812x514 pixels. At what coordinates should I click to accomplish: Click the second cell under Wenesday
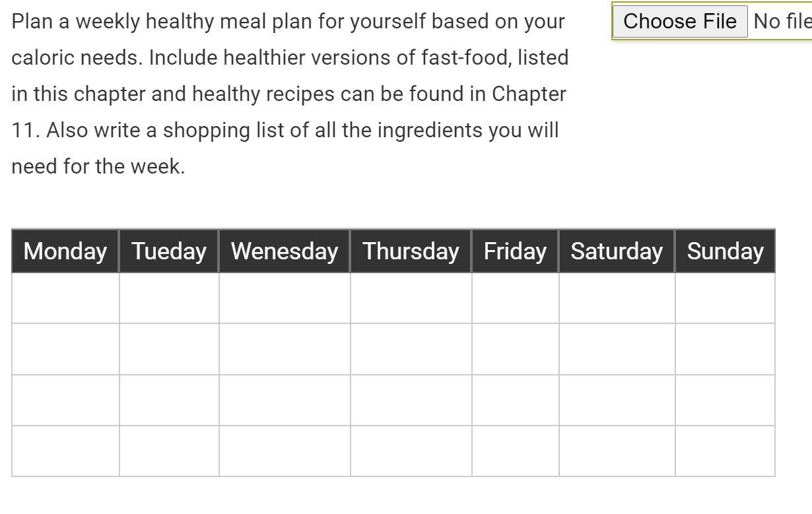coord(283,348)
